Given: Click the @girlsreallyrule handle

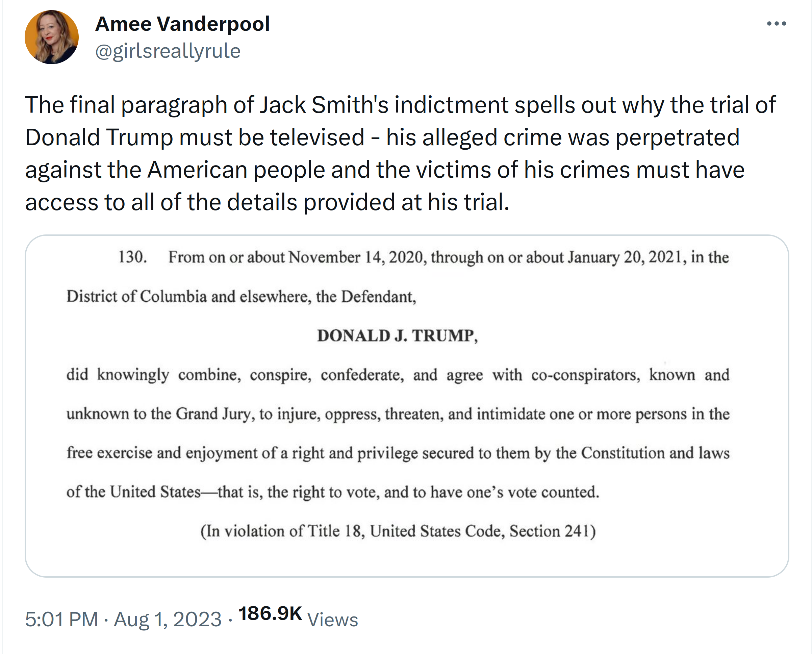Looking at the screenshot, I should [x=168, y=51].
